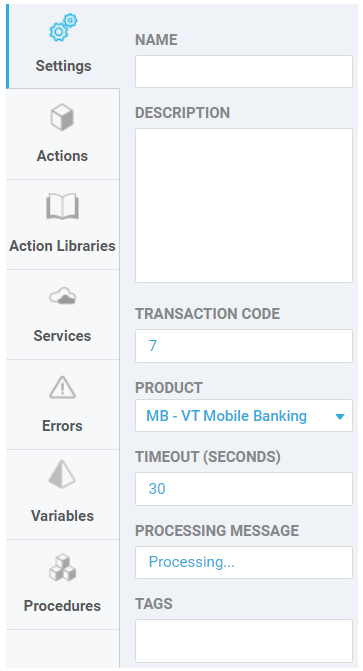Click the Timeout seconds field showing 30
363x671 pixels.
pos(244,489)
